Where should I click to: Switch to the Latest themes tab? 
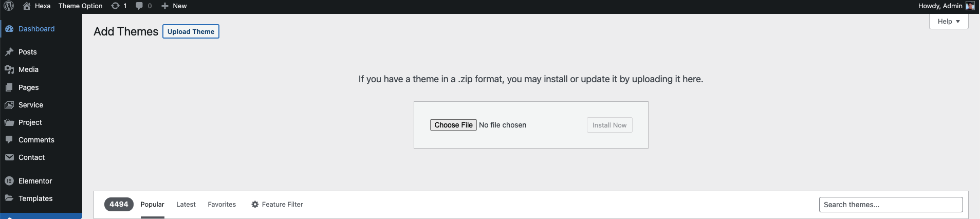pyautogui.click(x=186, y=204)
